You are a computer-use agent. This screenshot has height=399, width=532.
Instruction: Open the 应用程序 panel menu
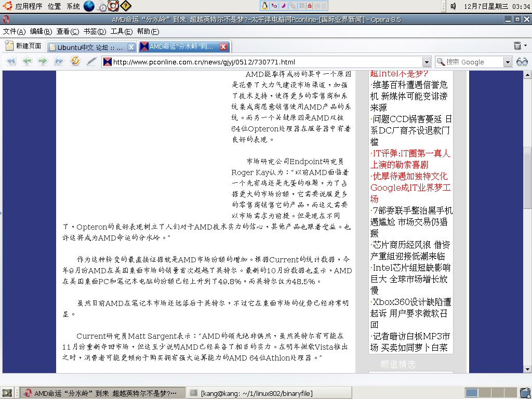(x=29, y=6)
